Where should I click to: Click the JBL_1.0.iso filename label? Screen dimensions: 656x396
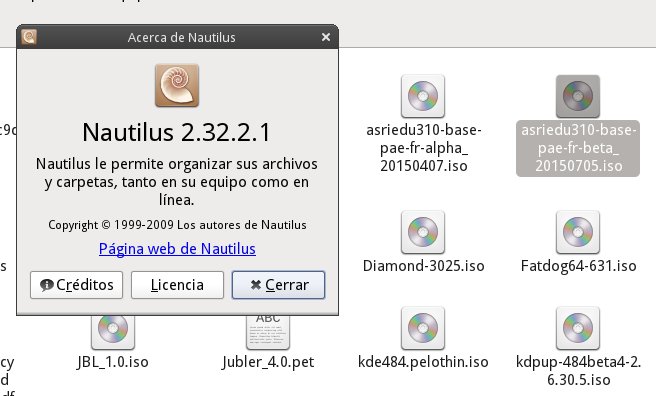113,362
